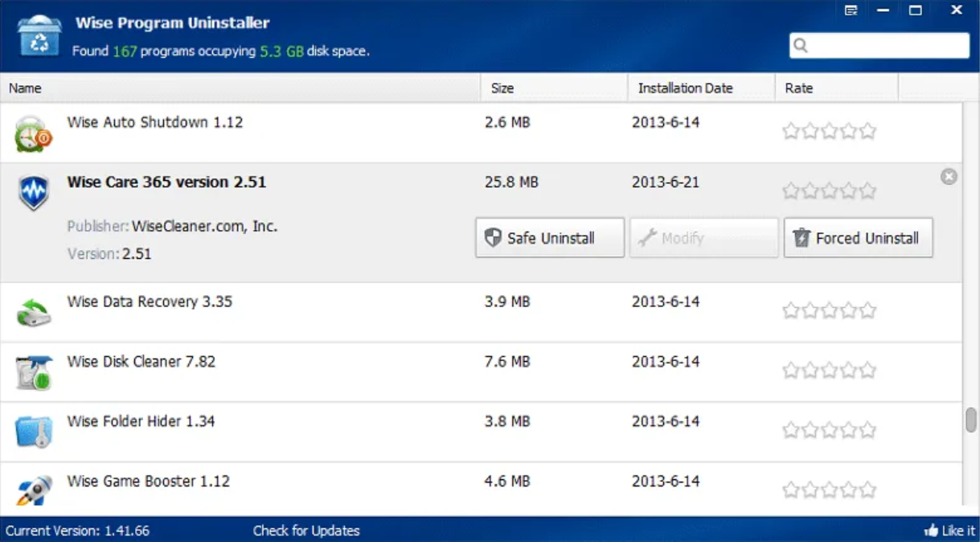
Task: Collapse Wise Care 365 details with X
Action: tap(949, 177)
